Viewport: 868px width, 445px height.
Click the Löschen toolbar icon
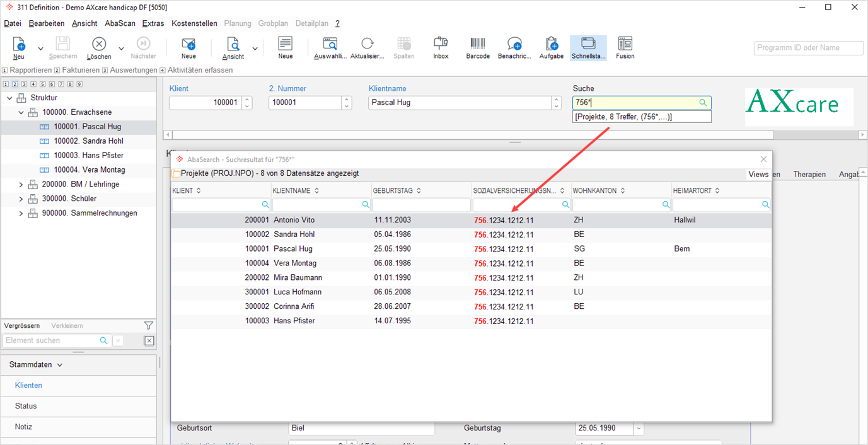click(x=99, y=44)
